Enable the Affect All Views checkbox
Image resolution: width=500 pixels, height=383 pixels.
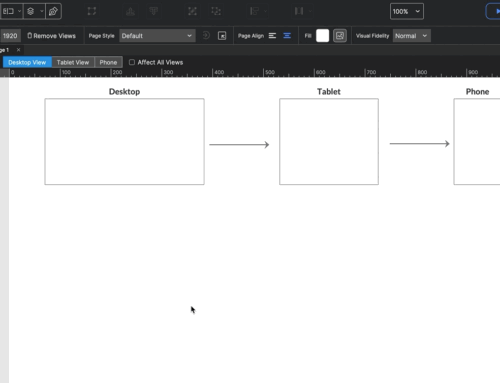point(132,62)
